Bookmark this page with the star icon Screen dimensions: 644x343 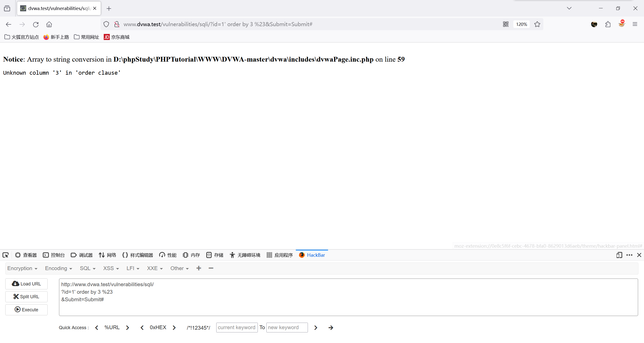pos(537,24)
